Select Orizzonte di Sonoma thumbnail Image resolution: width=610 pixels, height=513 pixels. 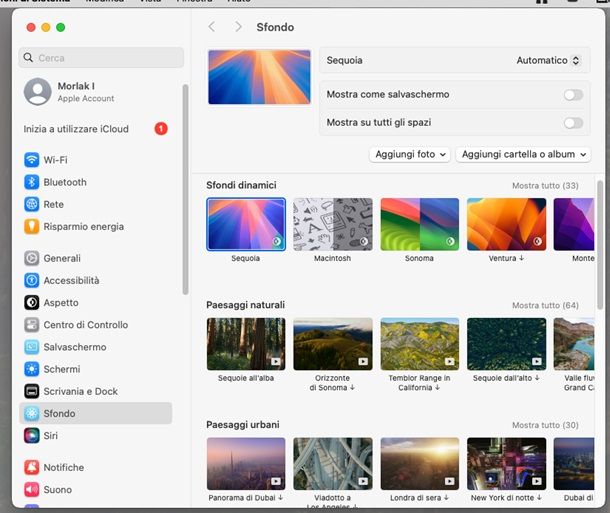[333, 344]
